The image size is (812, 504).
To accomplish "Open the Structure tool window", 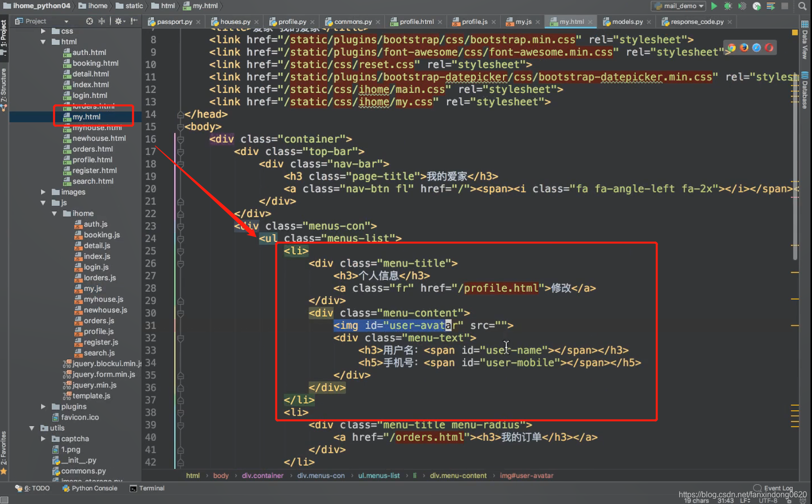I will click(x=4, y=89).
